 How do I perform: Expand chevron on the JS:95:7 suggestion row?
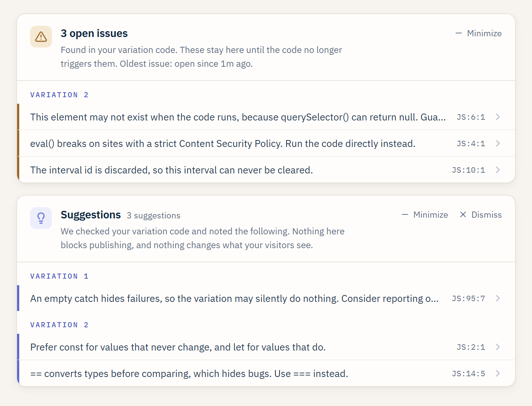pyautogui.click(x=498, y=298)
